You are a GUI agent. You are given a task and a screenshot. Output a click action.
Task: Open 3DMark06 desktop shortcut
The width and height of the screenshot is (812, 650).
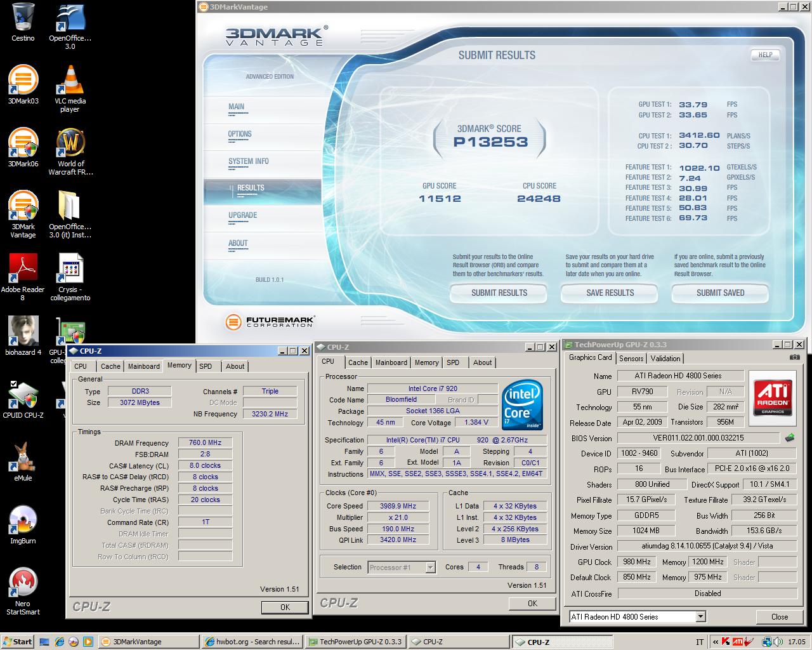(x=23, y=148)
